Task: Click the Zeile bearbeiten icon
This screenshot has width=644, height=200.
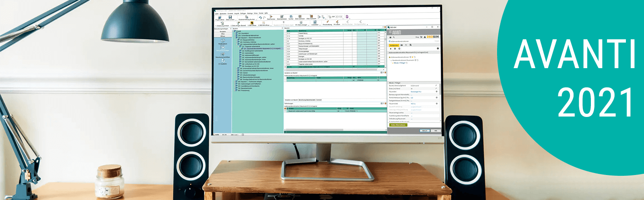Action: click(x=282, y=17)
